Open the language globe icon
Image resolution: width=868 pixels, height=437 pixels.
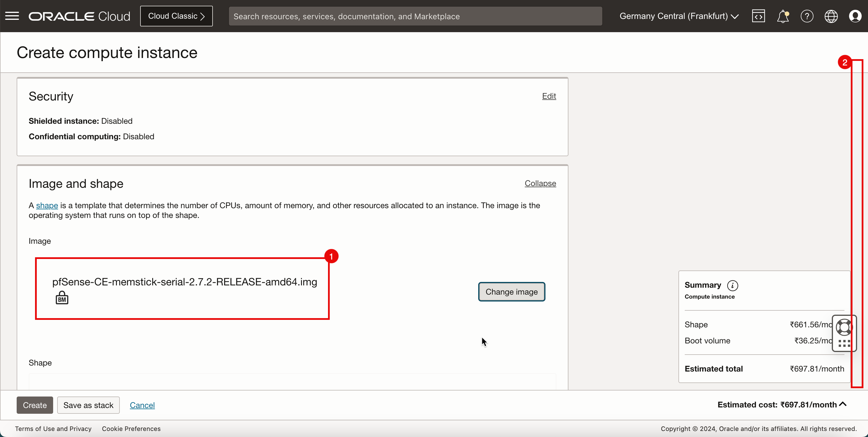pyautogui.click(x=831, y=16)
